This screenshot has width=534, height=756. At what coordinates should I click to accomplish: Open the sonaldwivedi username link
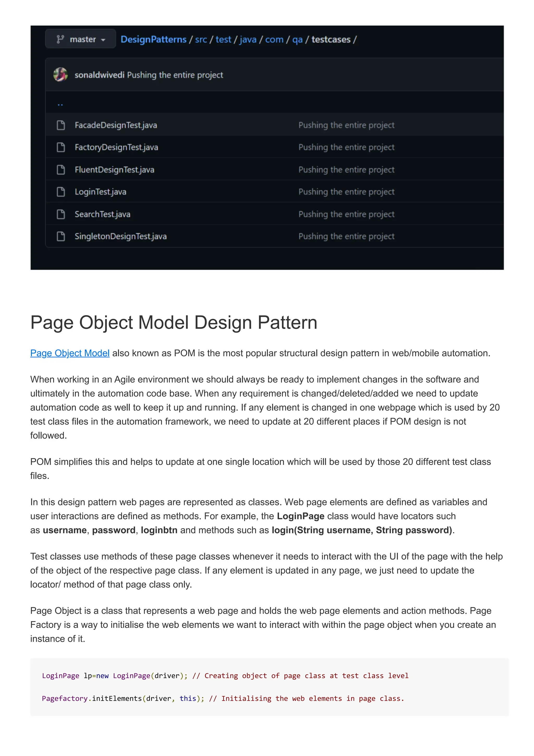[99, 75]
